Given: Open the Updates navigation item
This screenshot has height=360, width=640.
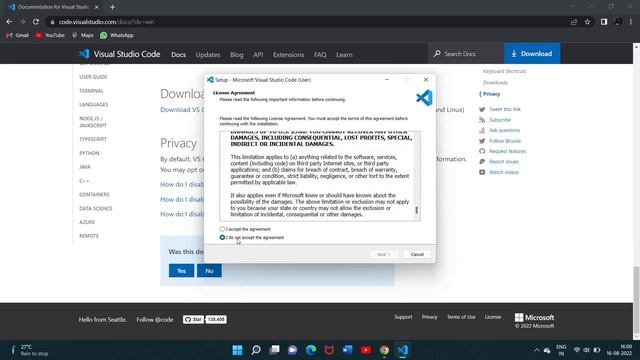Looking at the screenshot, I should [x=208, y=55].
